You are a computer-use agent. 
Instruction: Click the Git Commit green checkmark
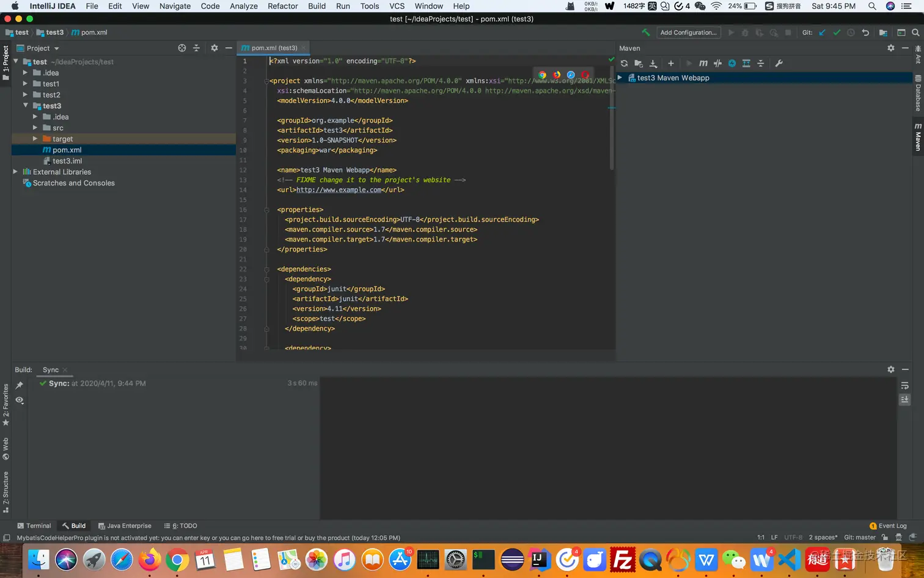[837, 32]
